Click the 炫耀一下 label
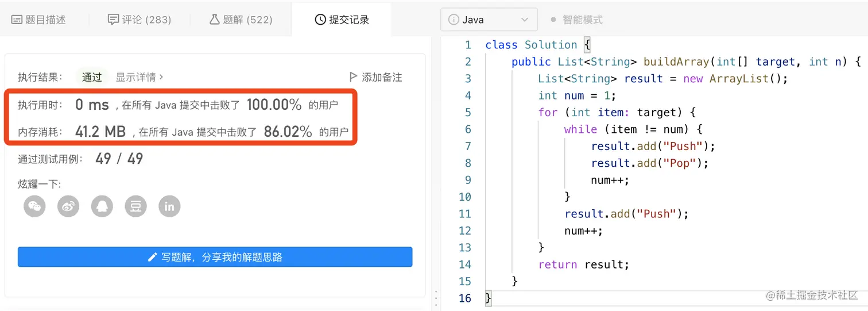Viewport: 868px width, 311px height. coord(39,184)
